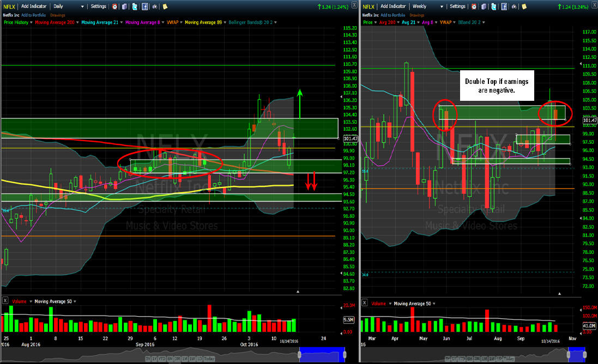Viewport: 598px width, 364px height.
Task: Share Weekly chart via Twitter icon
Action: click(494, 7)
